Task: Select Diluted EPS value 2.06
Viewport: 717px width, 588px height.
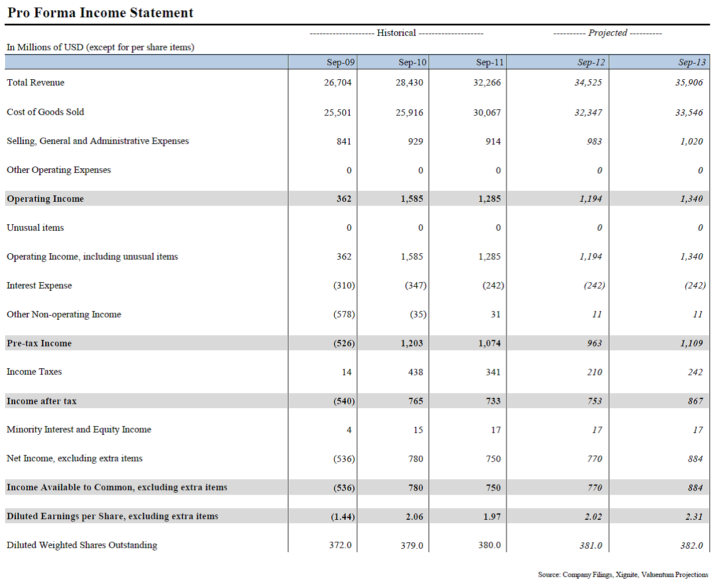Action: tap(415, 517)
